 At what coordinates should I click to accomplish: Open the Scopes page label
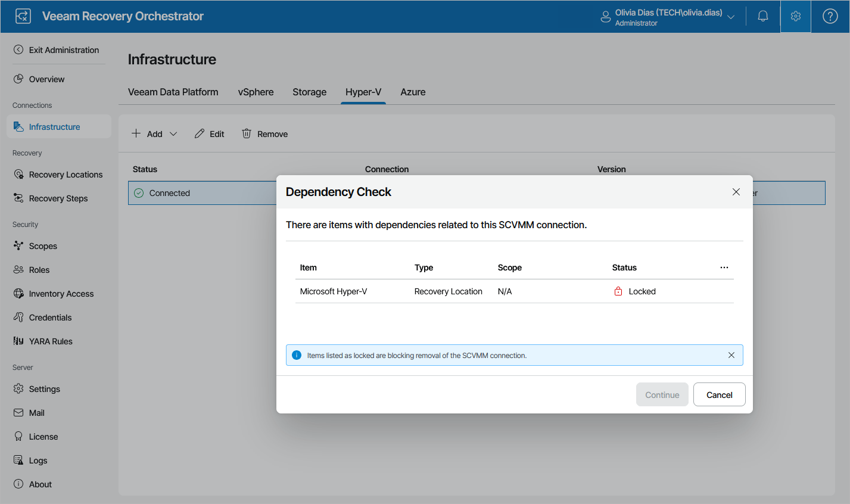click(x=43, y=246)
